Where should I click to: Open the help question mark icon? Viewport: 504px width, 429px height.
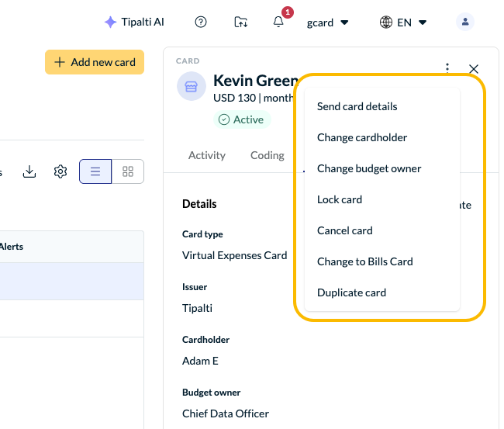(201, 22)
